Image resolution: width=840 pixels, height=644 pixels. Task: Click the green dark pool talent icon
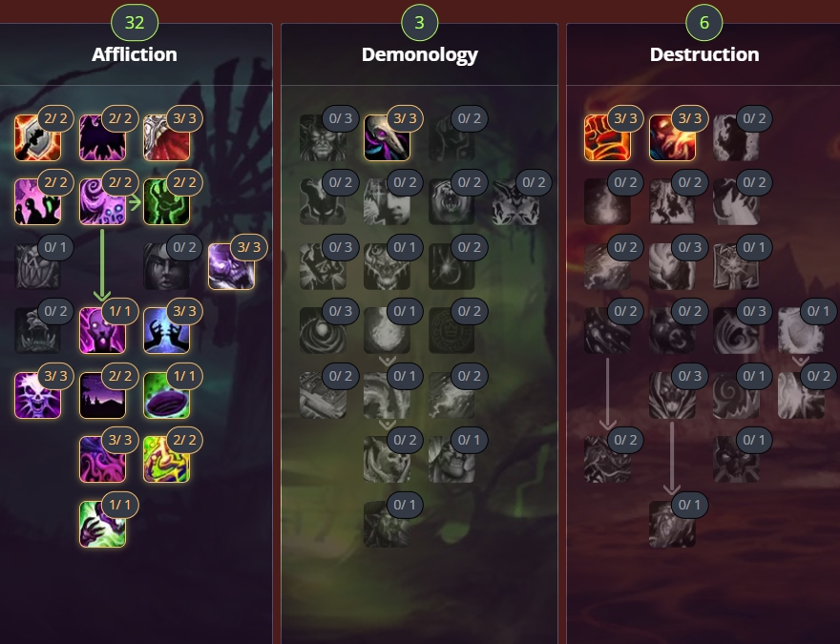pos(167,395)
